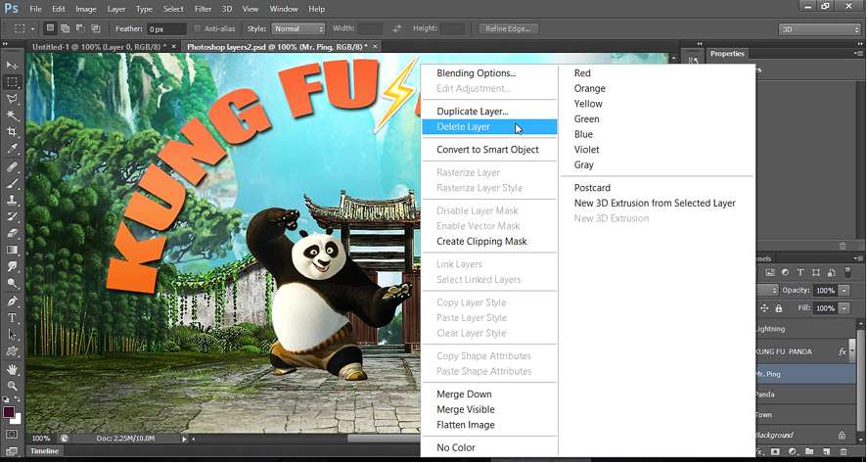
Task: Open the 3D workspace switcher dropdown
Action: 820,29
